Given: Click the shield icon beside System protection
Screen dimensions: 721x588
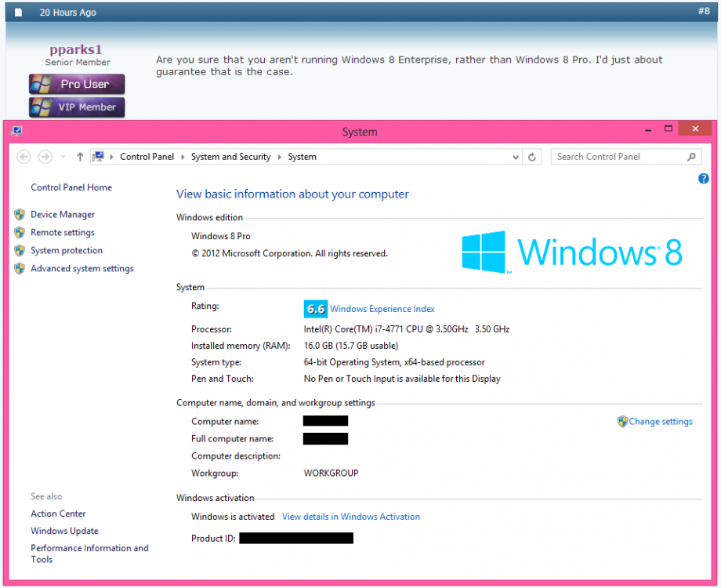Looking at the screenshot, I should [x=20, y=250].
